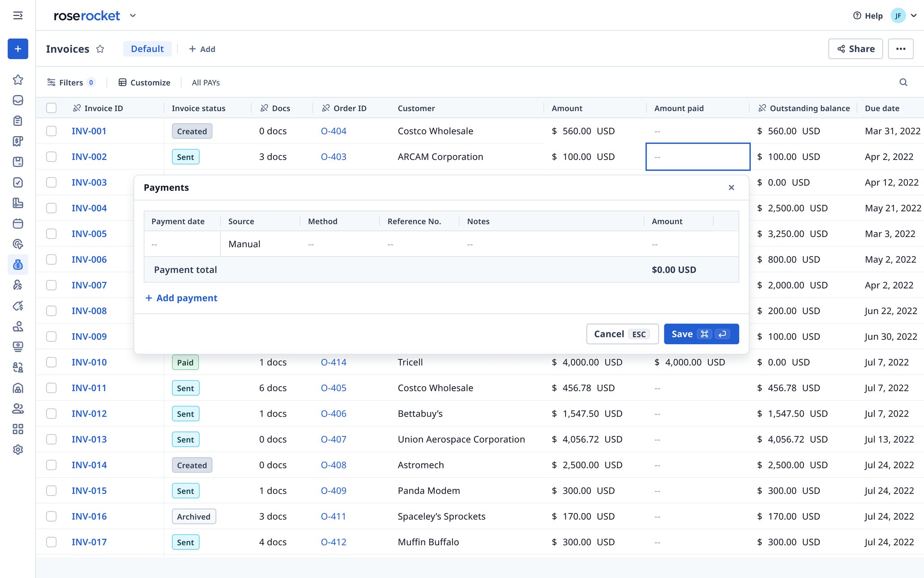Click the Help link
This screenshot has height=578, width=924.
pyautogui.click(x=868, y=16)
